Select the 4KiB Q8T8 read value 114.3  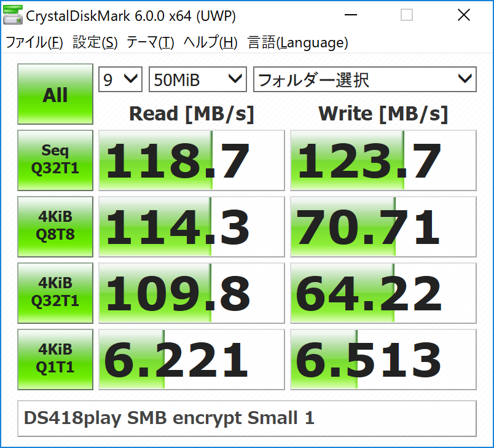click(x=192, y=227)
